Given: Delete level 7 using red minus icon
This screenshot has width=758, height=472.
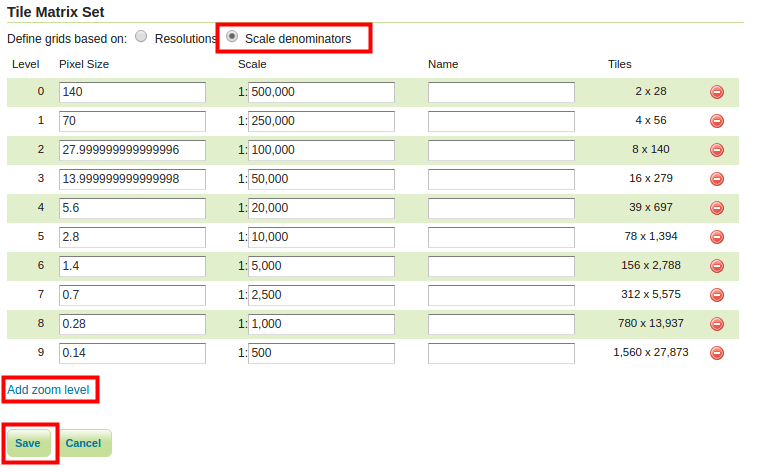Looking at the screenshot, I should point(717,295).
